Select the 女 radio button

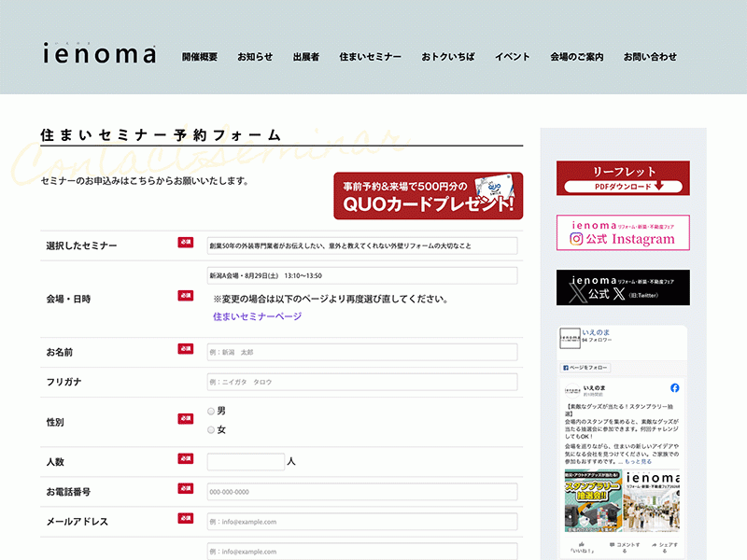click(x=211, y=430)
